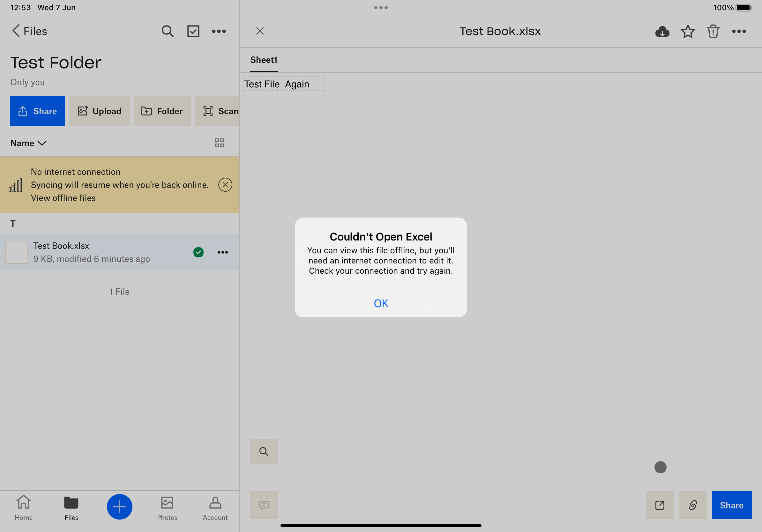
Task: Open View offline files link
Action: coord(63,198)
